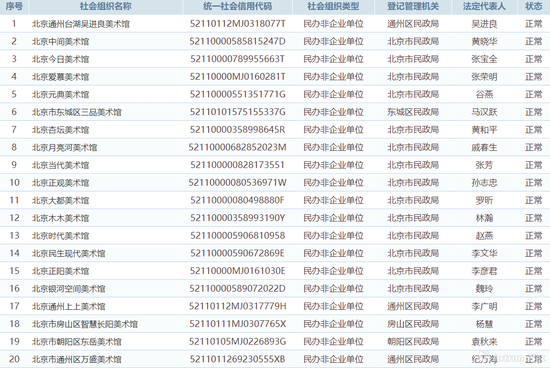Click 东城区民政局 registration authority

point(413,112)
